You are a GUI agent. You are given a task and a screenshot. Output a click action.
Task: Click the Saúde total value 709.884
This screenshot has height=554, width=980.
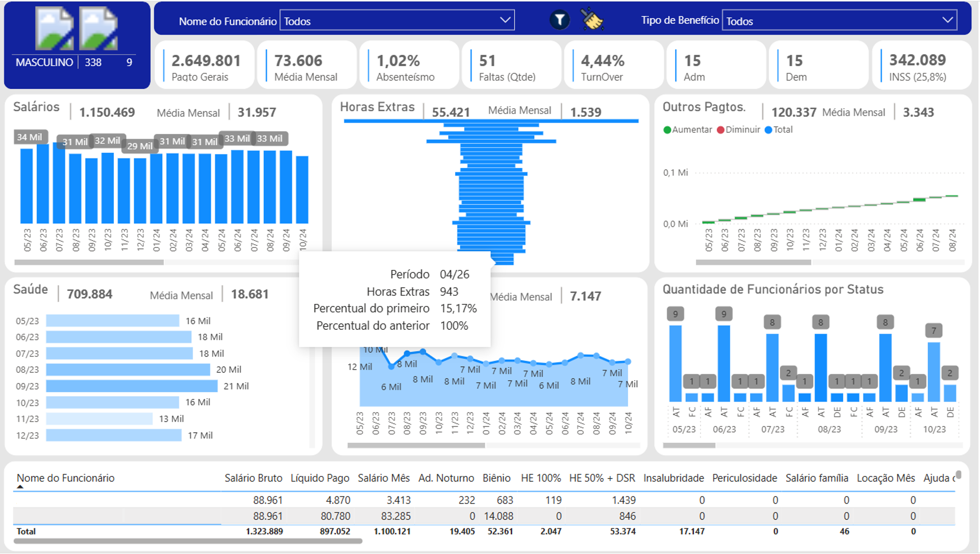coord(89,294)
